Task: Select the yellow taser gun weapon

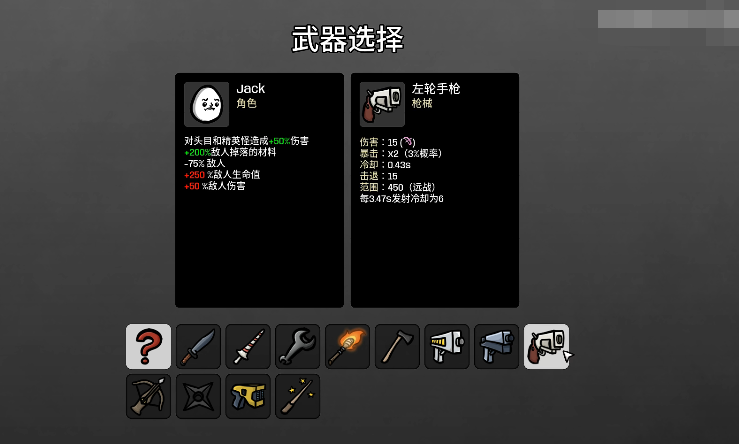Action: [248, 396]
